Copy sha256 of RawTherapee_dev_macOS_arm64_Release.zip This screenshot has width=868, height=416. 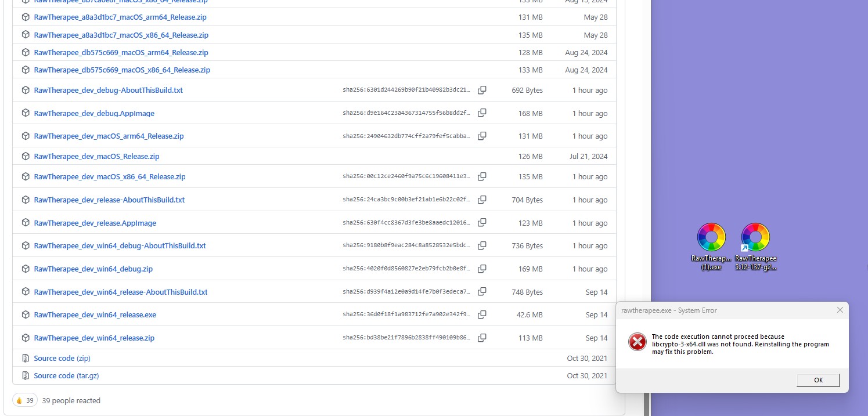(x=482, y=136)
